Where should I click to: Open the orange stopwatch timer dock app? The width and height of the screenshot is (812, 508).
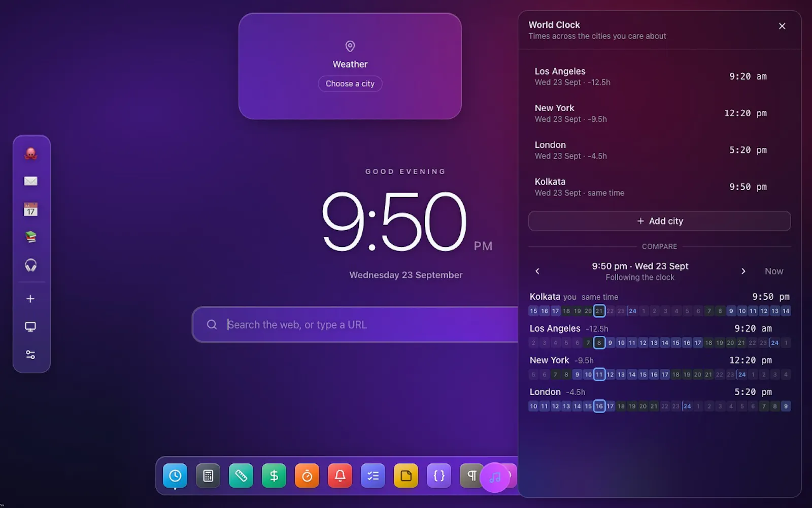[307, 476]
